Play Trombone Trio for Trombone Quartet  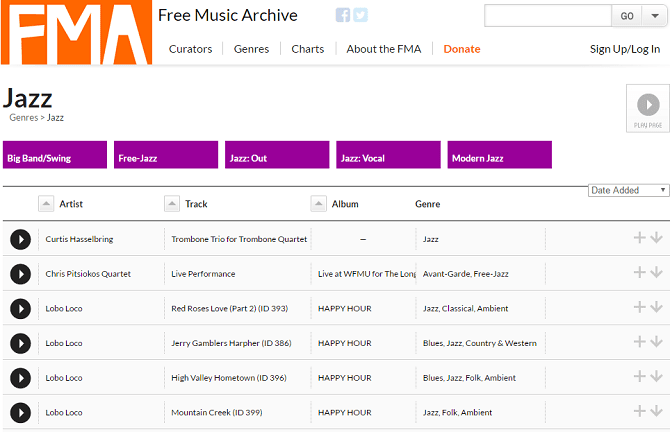tap(21, 239)
